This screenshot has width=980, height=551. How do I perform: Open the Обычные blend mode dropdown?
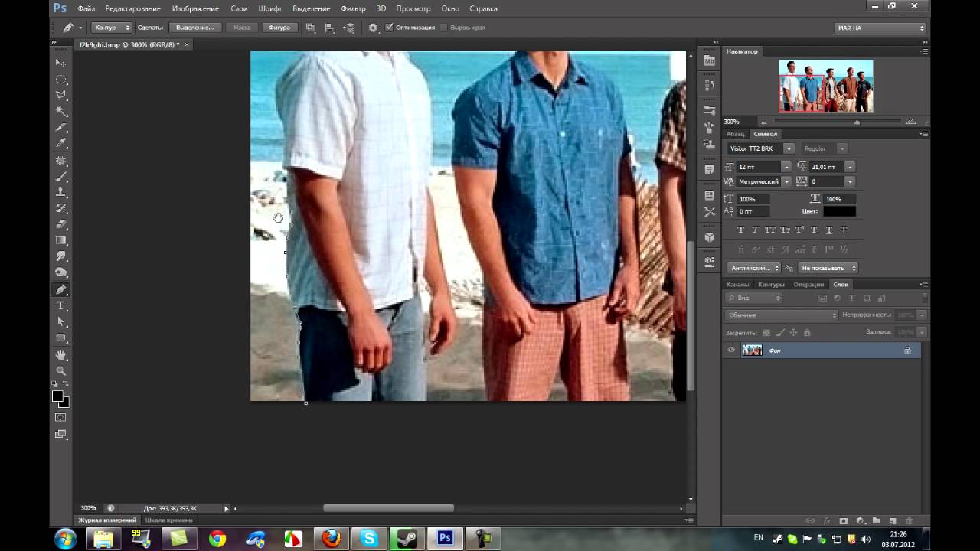[782, 315]
